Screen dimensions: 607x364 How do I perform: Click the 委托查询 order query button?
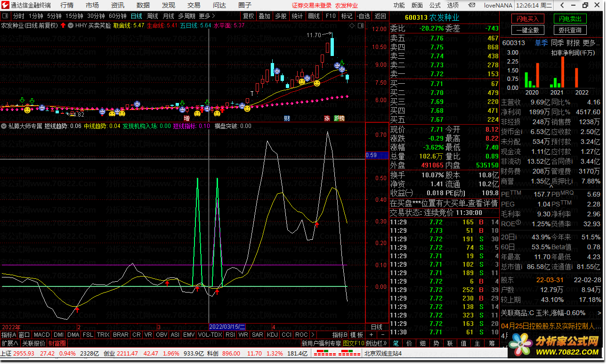(570, 30)
